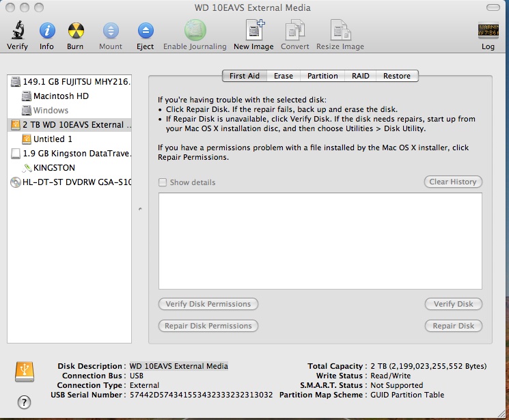Click the Verify Disk Permissions button
This screenshot has width=509, height=420.
click(208, 304)
